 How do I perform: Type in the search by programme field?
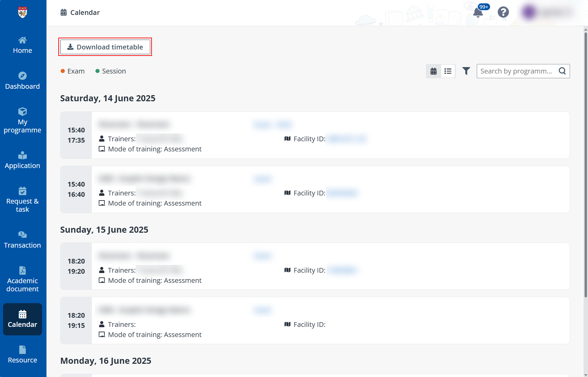pyautogui.click(x=516, y=71)
